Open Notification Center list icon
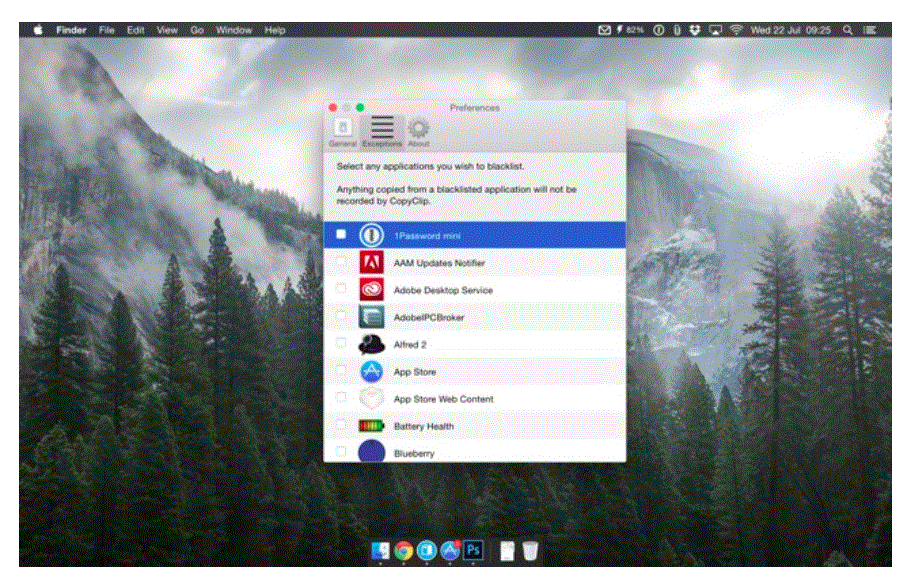 click(870, 30)
